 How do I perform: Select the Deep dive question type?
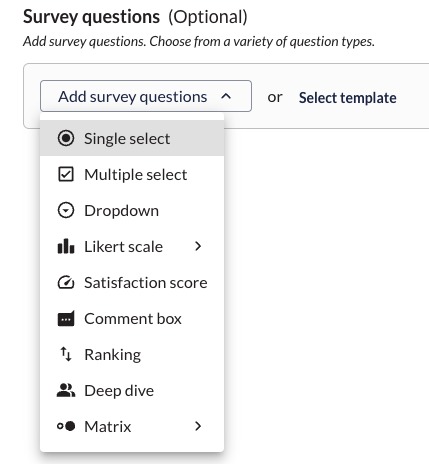pos(132,390)
